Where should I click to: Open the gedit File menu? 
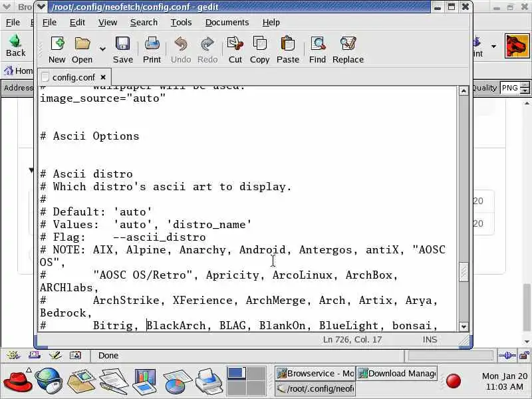click(49, 23)
